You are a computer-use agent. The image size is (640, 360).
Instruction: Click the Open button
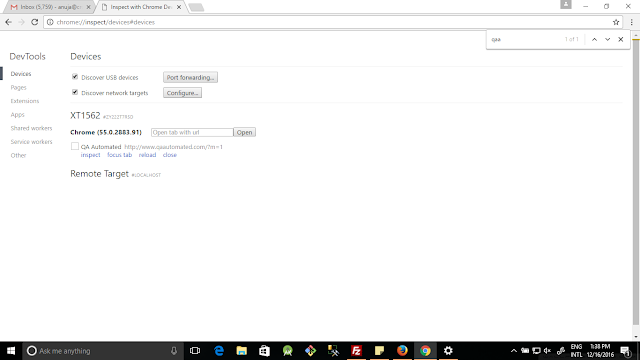click(244, 132)
